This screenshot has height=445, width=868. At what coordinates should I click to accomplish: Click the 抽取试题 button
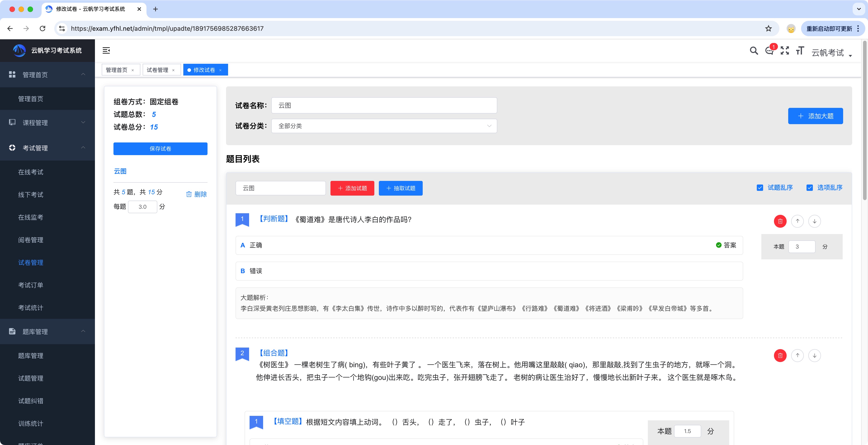pos(401,188)
